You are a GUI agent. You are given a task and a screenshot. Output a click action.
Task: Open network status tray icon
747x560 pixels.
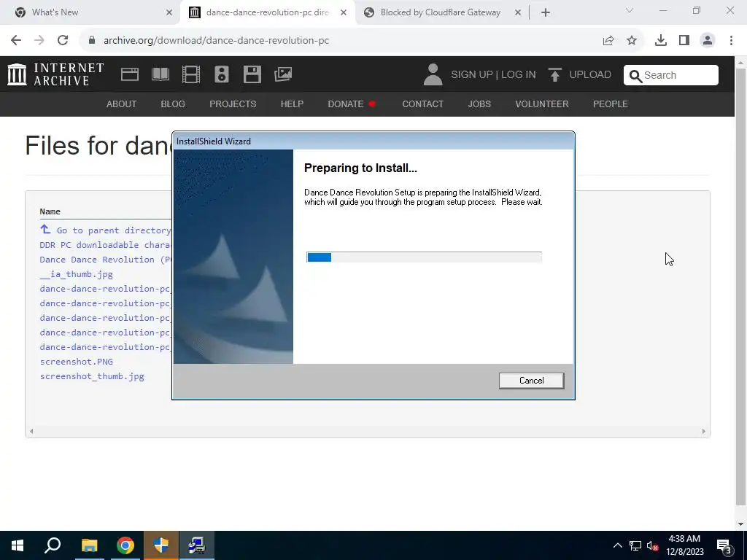point(635,545)
